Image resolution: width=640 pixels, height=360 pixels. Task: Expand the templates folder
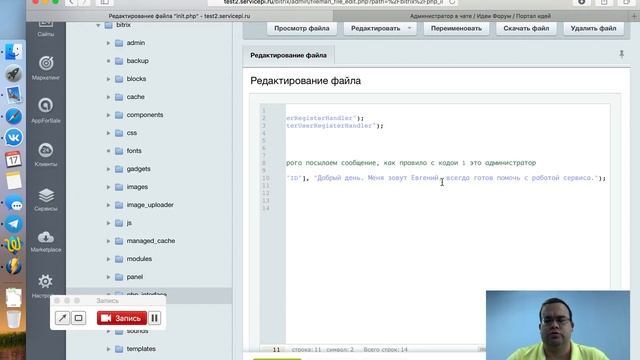point(108,349)
